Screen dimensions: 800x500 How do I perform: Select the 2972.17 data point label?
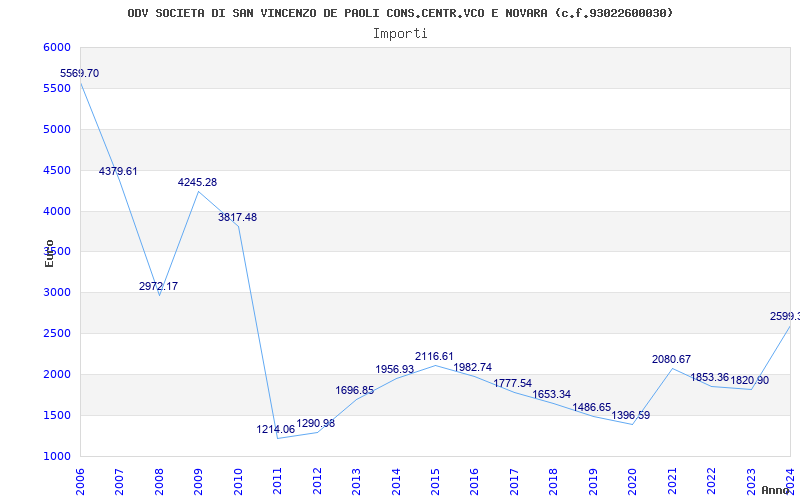[x=159, y=286]
